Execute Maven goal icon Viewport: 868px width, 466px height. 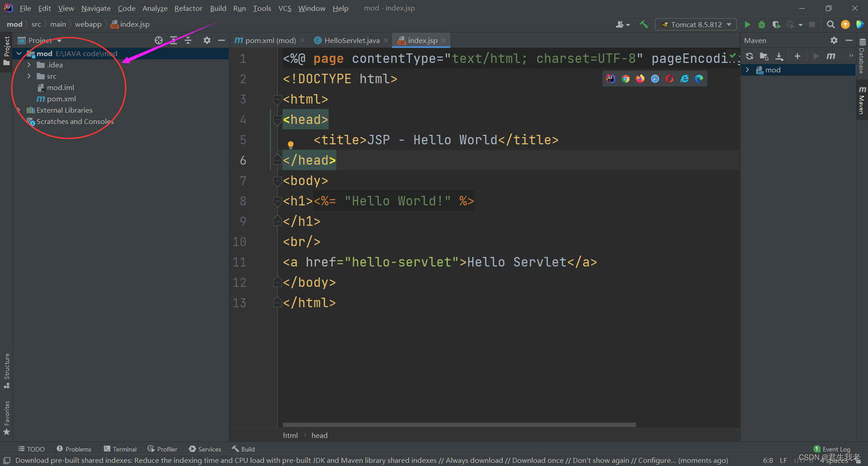click(831, 56)
